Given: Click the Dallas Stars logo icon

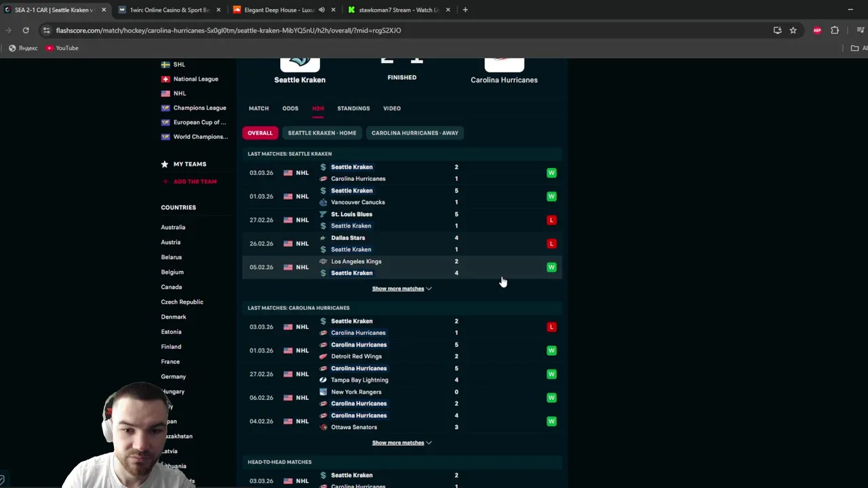Looking at the screenshot, I should click(x=323, y=238).
